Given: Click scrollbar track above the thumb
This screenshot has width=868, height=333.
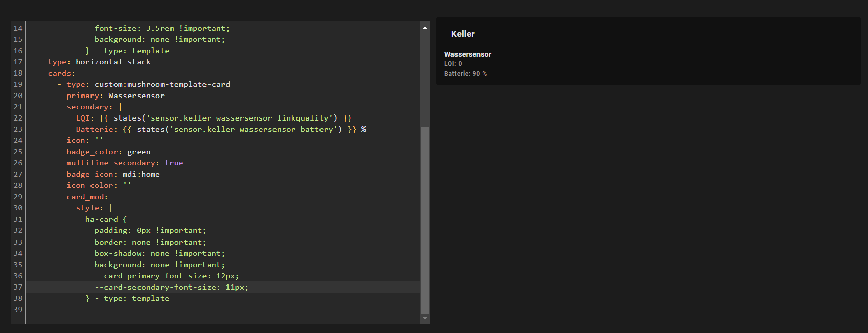Looking at the screenshot, I should pos(425,77).
